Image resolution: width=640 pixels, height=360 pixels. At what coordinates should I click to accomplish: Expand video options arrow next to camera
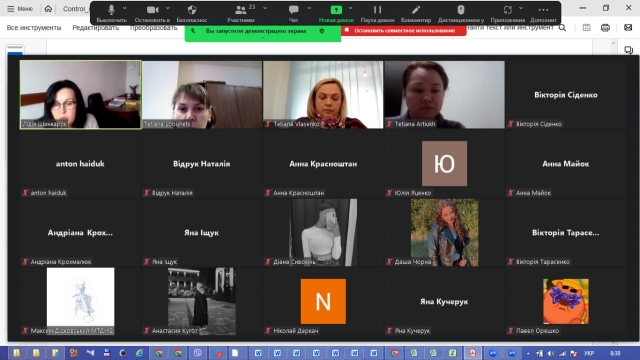[x=167, y=8]
